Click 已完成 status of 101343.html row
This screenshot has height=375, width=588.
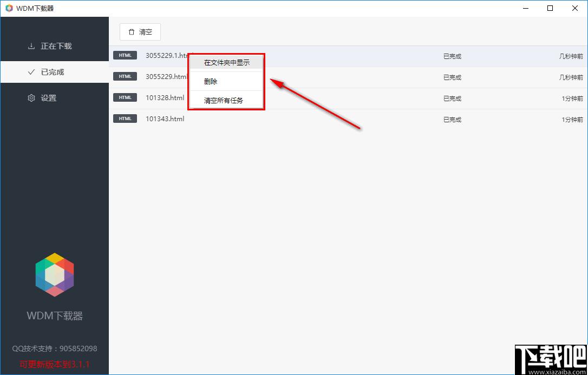452,120
